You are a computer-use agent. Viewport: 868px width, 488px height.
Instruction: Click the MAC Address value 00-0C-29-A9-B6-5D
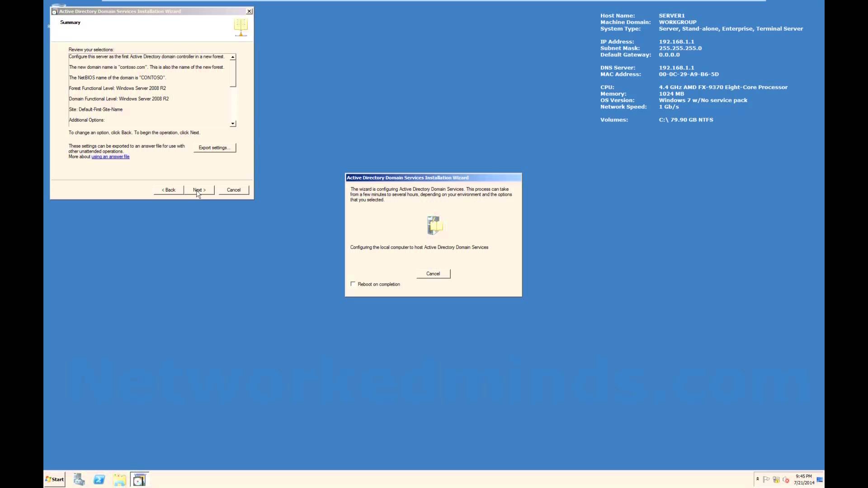tap(689, 74)
